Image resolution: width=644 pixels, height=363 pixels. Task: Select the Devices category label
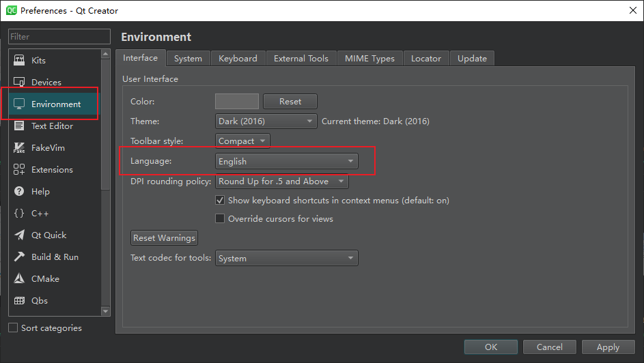pyautogui.click(x=46, y=82)
